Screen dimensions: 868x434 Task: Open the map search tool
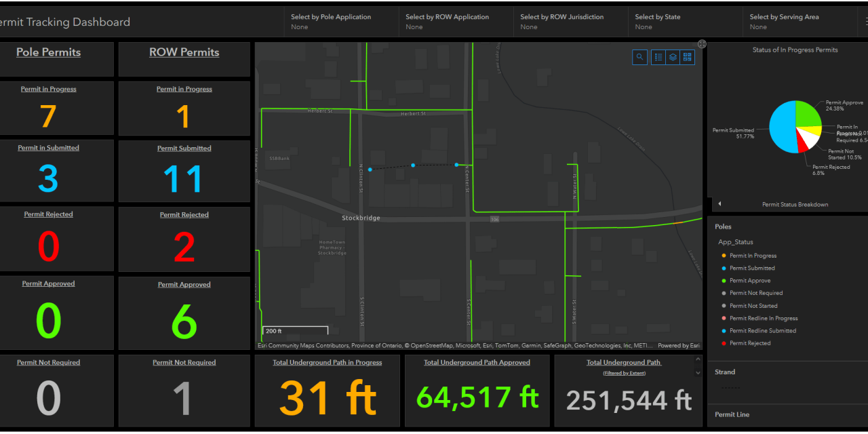point(639,58)
